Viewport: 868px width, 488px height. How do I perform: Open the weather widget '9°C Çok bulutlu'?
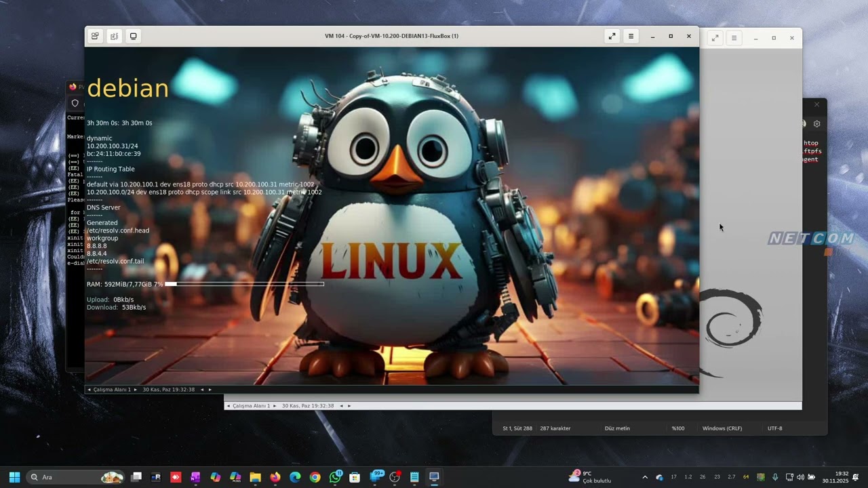tap(590, 477)
